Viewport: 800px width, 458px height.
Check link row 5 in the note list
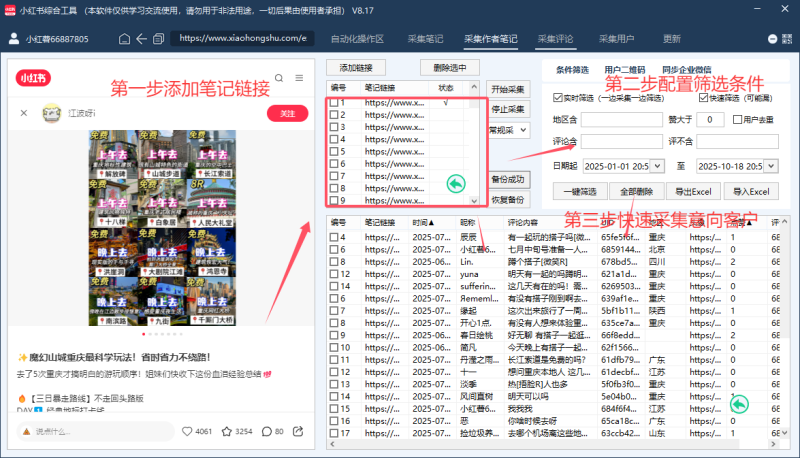(x=334, y=151)
